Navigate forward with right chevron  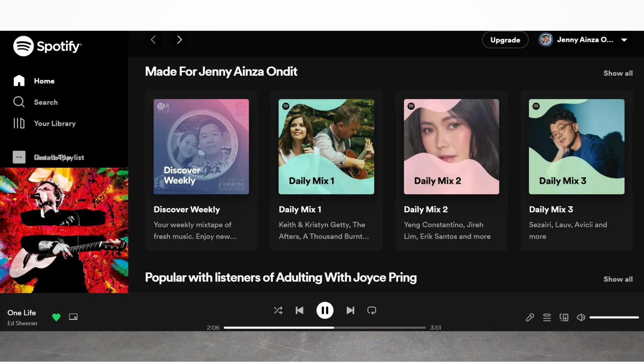pyautogui.click(x=179, y=40)
